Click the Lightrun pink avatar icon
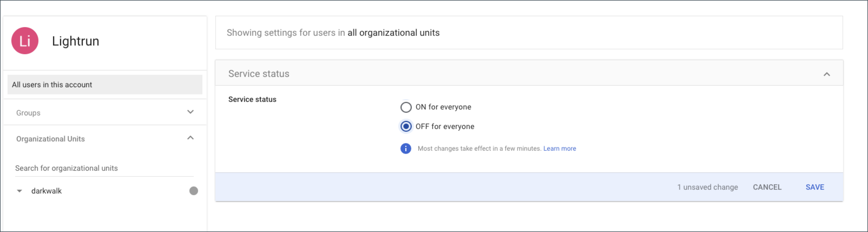 [25, 41]
